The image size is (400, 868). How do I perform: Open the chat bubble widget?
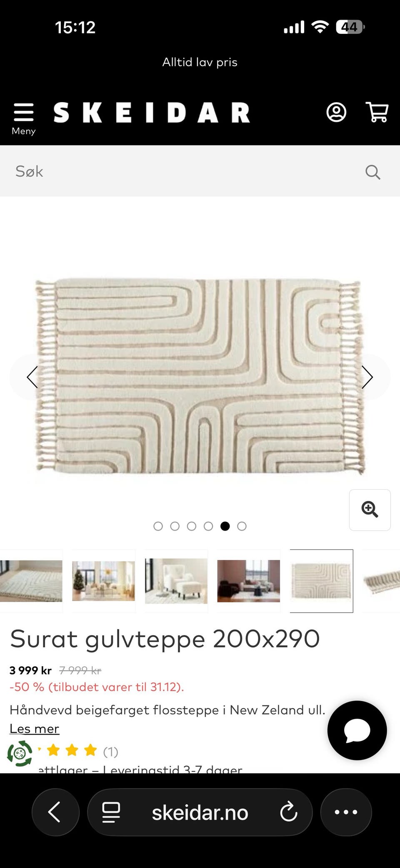tap(357, 730)
